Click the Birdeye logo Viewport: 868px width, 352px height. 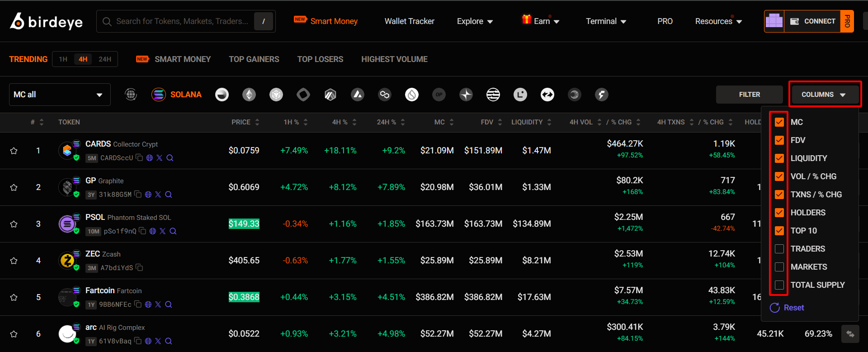tap(47, 21)
